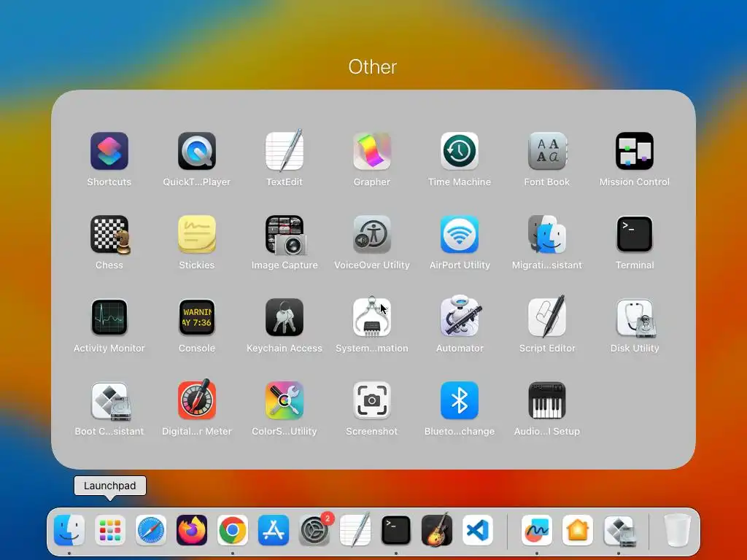Click TextEdit in the Dock
The height and width of the screenshot is (560, 747).
click(x=355, y=529)
